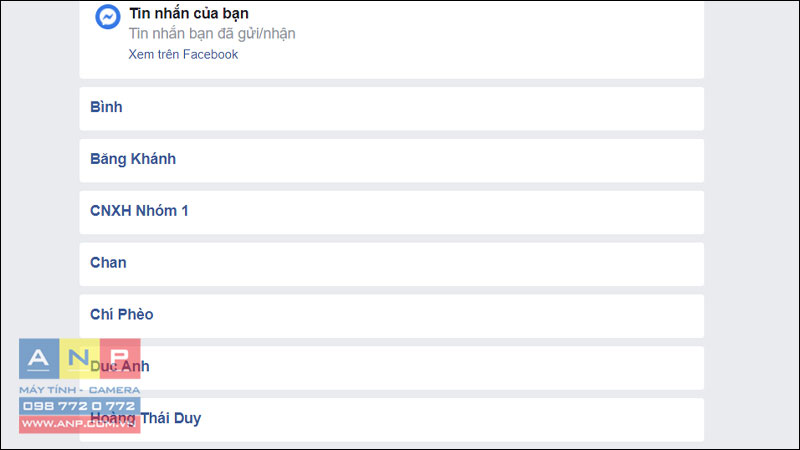Open the Duc Anh conversation
This screenshot has height=450, width=800.
click(391, 368)
